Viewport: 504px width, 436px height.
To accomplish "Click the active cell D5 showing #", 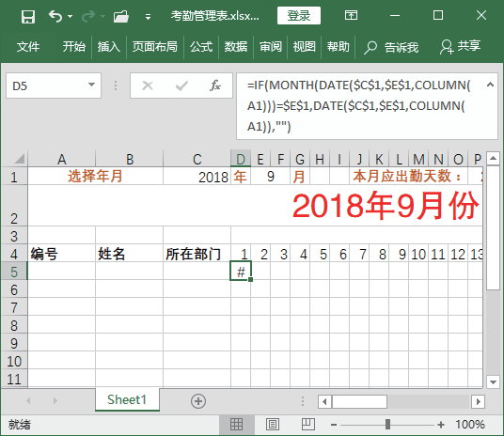I will click(x=241, y=271).
